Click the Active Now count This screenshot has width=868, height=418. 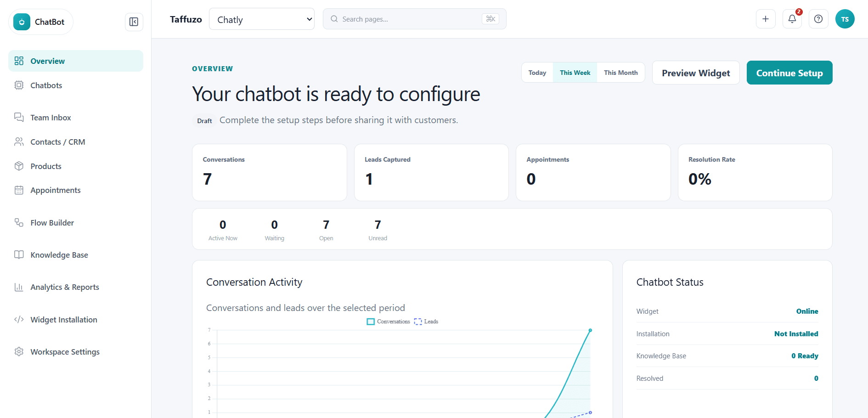coord(223,225)
